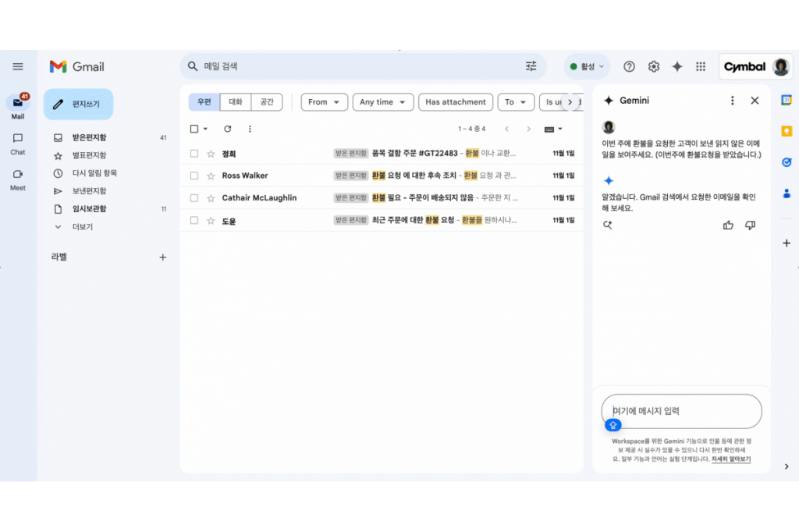Star the email from 정희

point(211,154)
